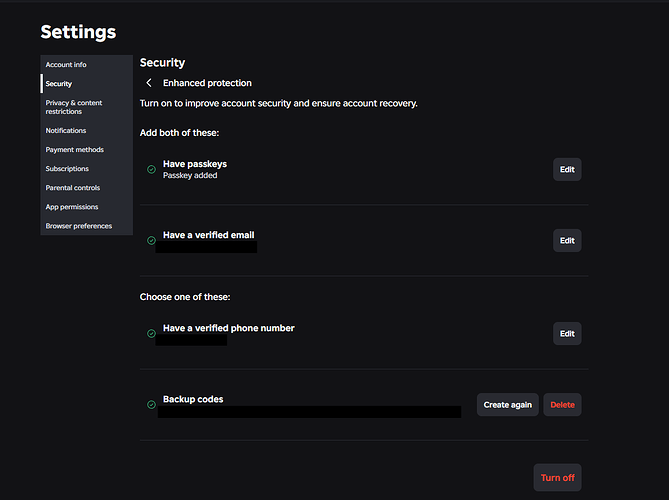Go back using the Enhanced protection arrow
Image resolution: width=669 pixels, height=500 pixels.
point(149,83)
